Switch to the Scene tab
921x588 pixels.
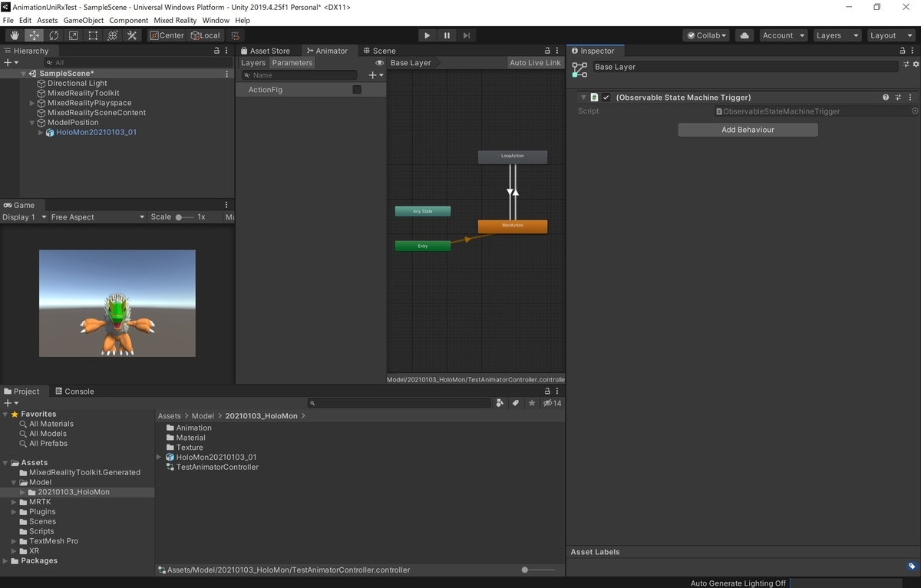pyautogui.click(x=379, y=51)
